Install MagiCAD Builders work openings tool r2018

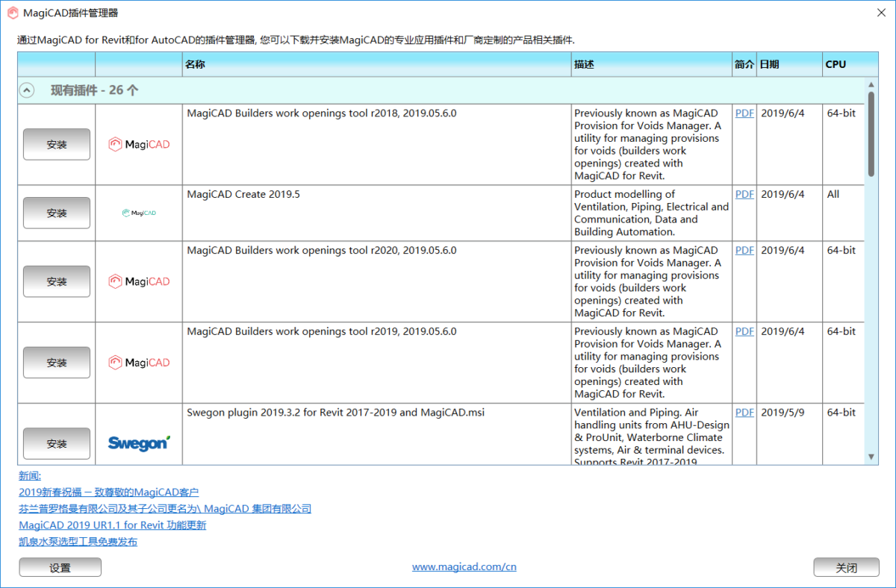57,145
